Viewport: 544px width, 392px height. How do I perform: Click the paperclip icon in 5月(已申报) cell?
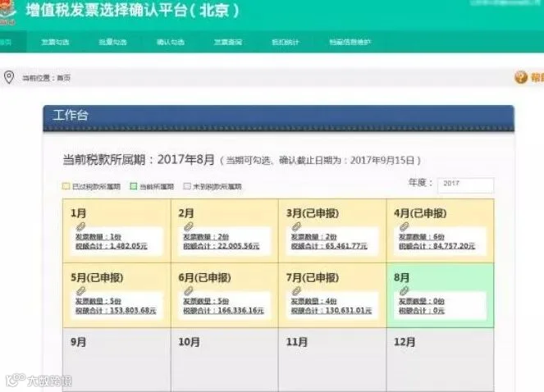(81, 291)
